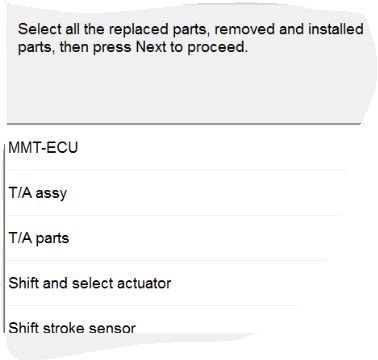Mark T/A assy as a replaced part
378x360 pixels.
click(38, 193)
